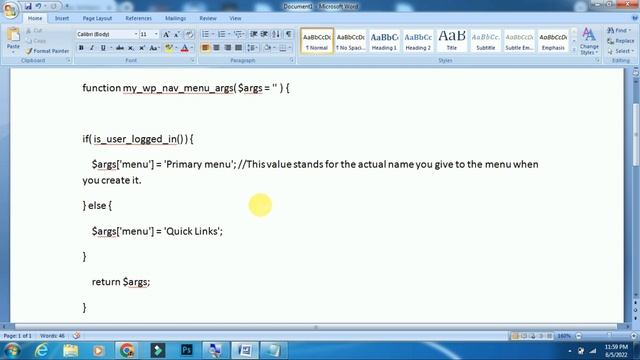Click the Borders icon
The width and height of the screenshot is (640, 360).
pos(282,48)
